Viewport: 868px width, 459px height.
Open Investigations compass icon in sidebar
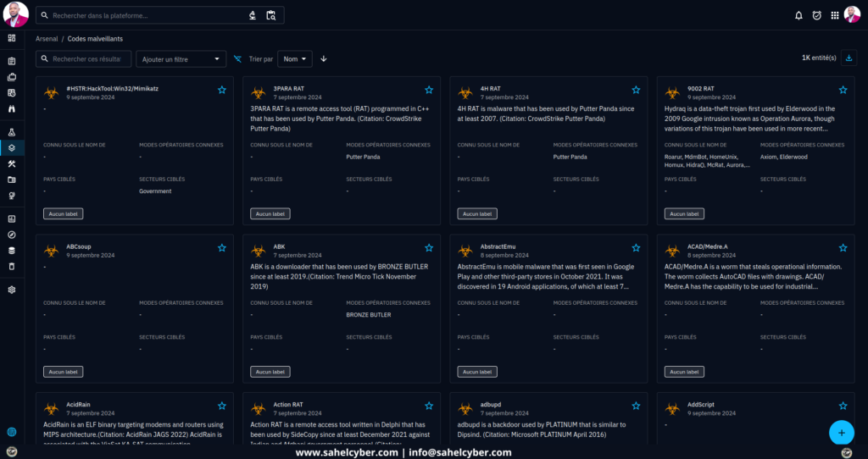point(12,235)
